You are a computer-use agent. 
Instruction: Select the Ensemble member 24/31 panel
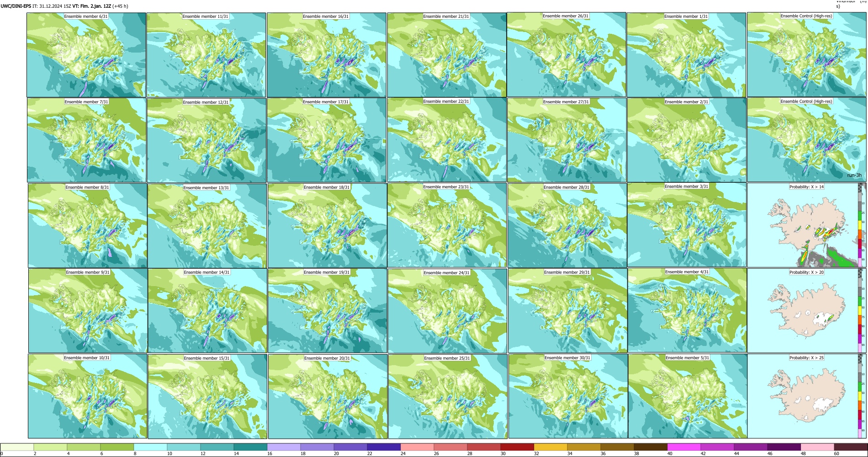pyautogui.click(x=447, y=311)
